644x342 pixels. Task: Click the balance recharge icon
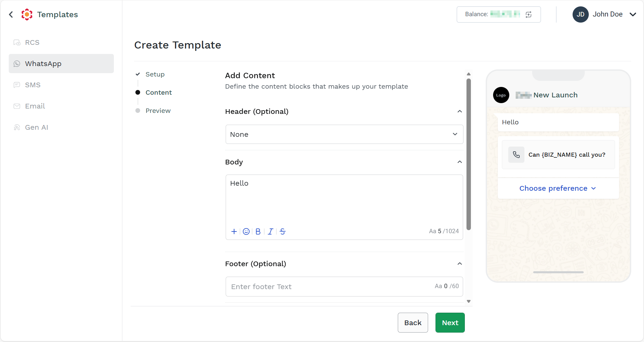coord(528,14)
